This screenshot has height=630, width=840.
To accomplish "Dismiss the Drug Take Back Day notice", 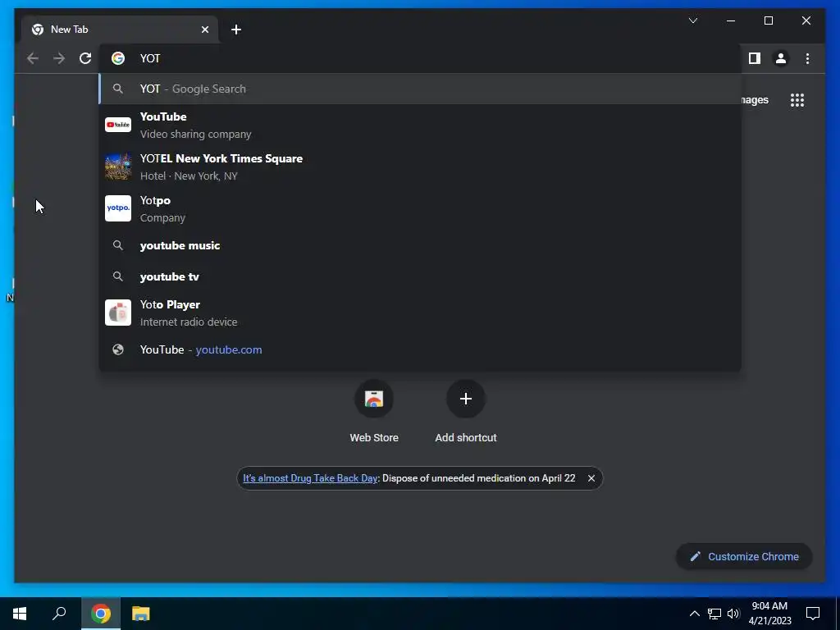I will (x=591, y=478).
